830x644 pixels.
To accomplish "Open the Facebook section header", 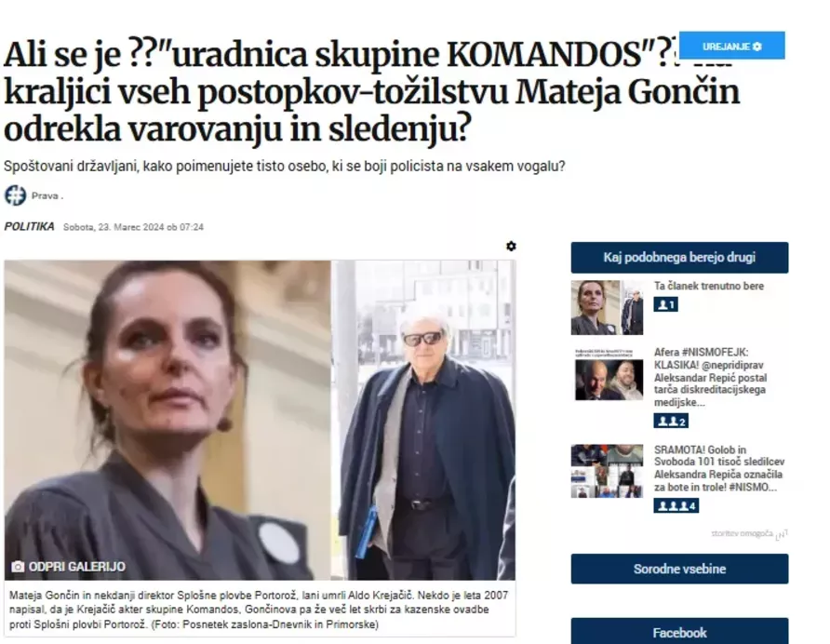I will 679,631.
